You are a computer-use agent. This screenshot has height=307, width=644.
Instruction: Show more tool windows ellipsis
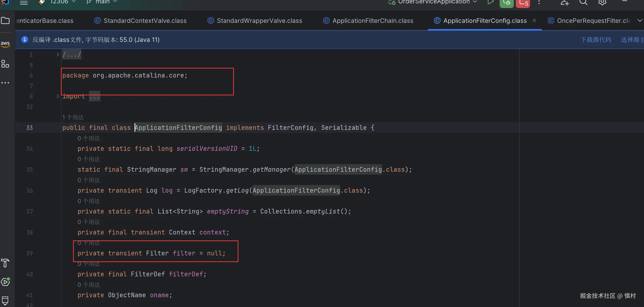(x=5, y=83)
